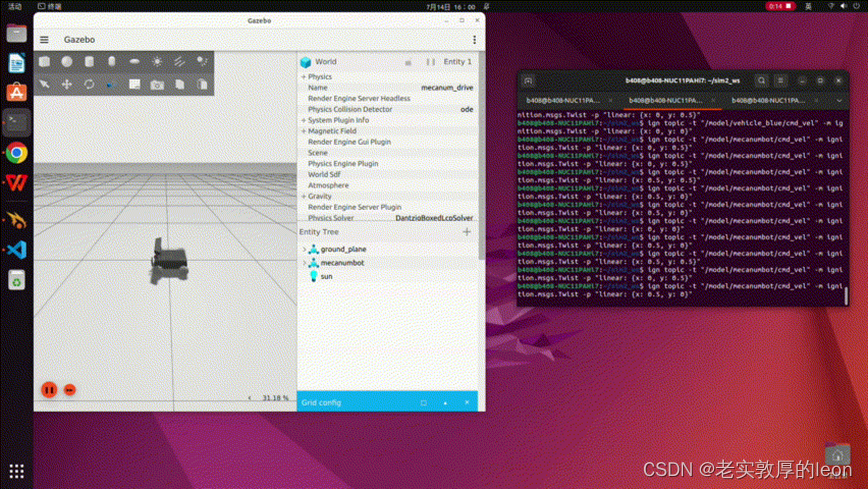Image resolution: width=868 pixels, height=489 pixels.
Task: Insert an ellipsoid shape in Gazebo
Action: [135, 61]
